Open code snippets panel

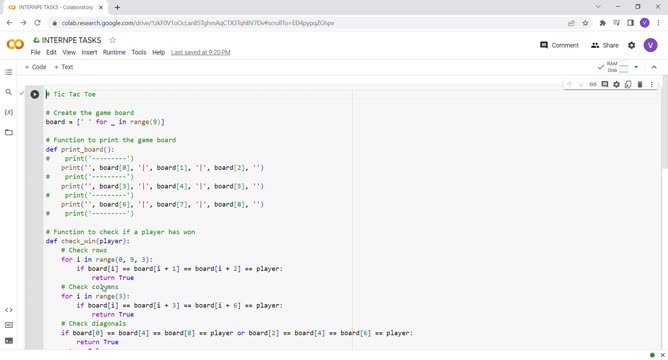click(x=9, y=310)
